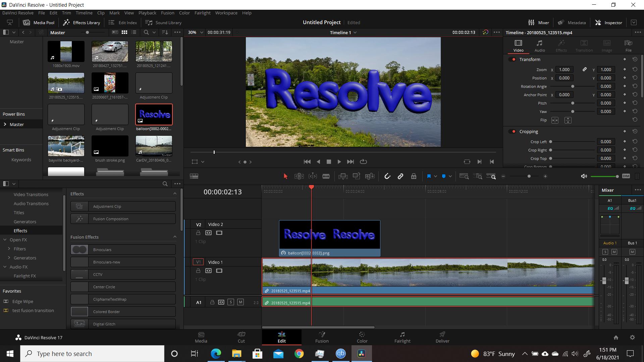Toggle the Position Lock padlock icon
Viewport: 644px width, 362px height.
coord(414,176)
